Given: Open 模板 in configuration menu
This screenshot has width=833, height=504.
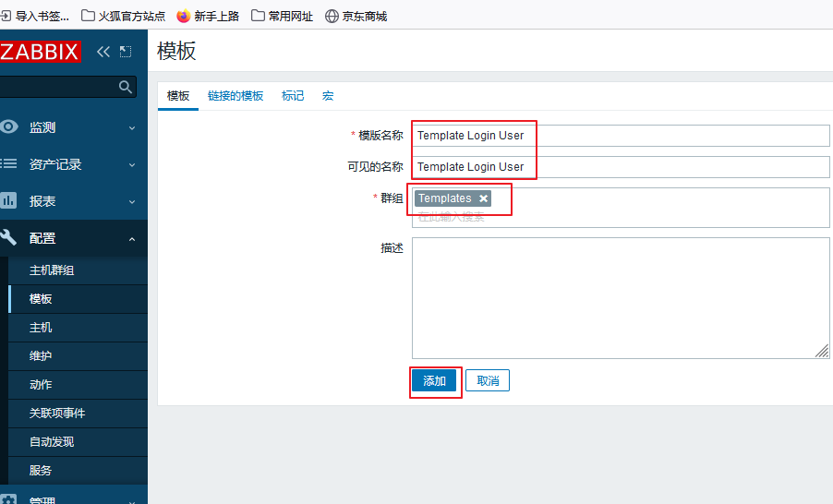Looking at the screenshot, I should click(78, 299).
